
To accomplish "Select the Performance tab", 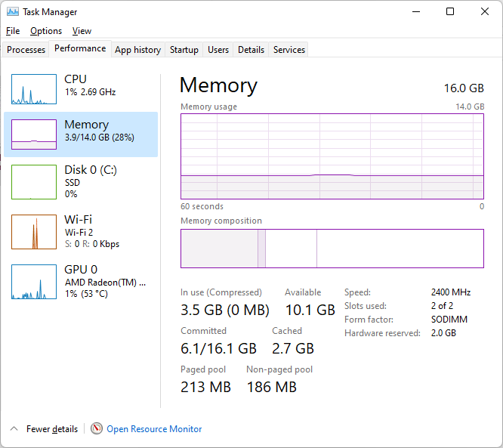I will [80, 48].
